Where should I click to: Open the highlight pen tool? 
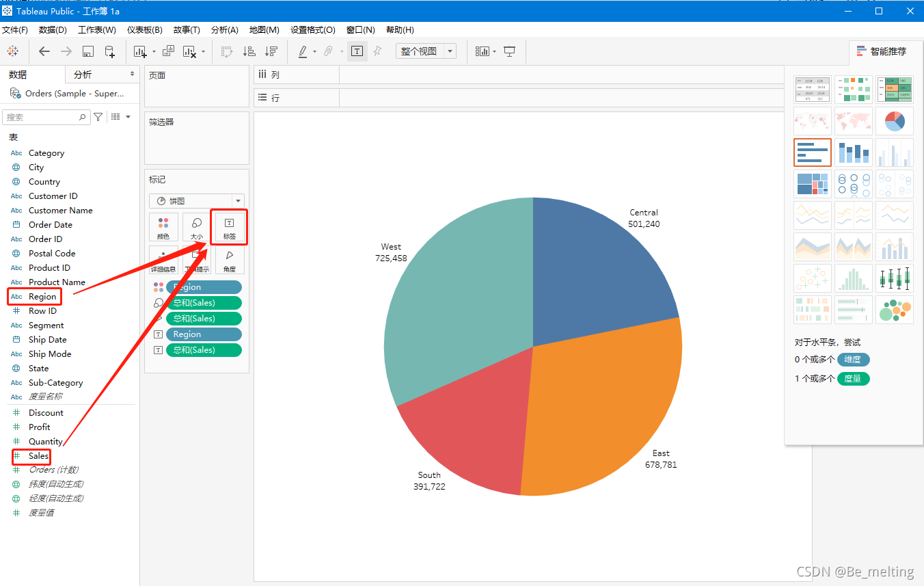point(303,51)
